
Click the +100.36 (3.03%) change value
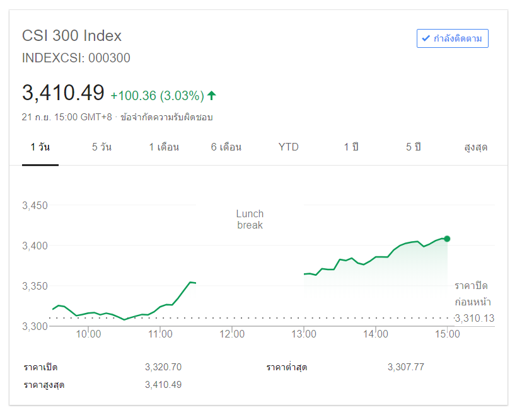157,96
